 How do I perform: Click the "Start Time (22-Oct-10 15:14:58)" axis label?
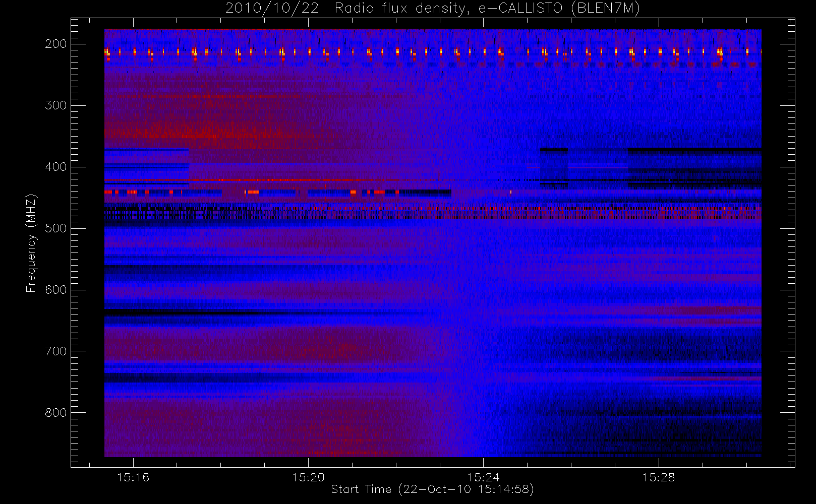(x=432, y=489)
